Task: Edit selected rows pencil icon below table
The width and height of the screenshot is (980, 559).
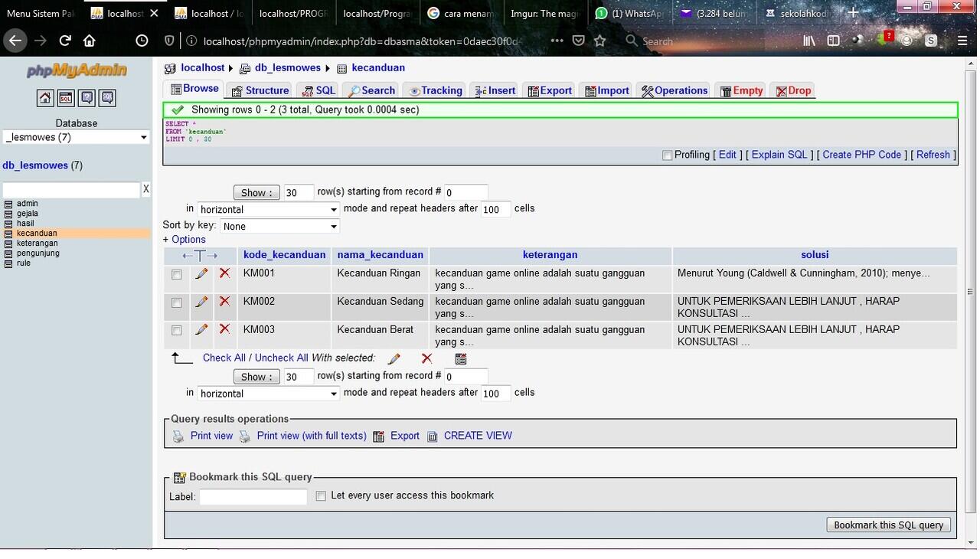Action: 394,358
